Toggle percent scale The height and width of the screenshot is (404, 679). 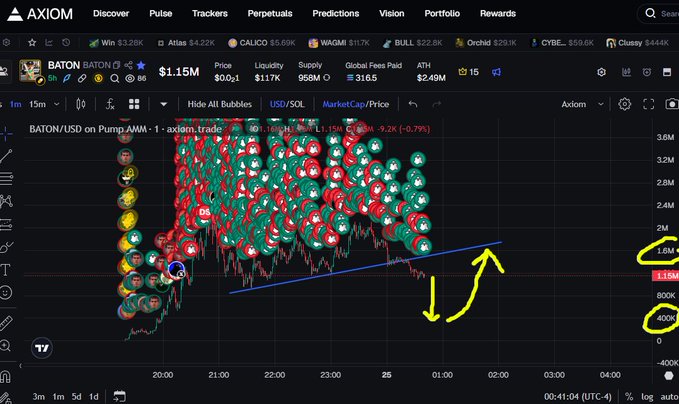click(629, 397)
